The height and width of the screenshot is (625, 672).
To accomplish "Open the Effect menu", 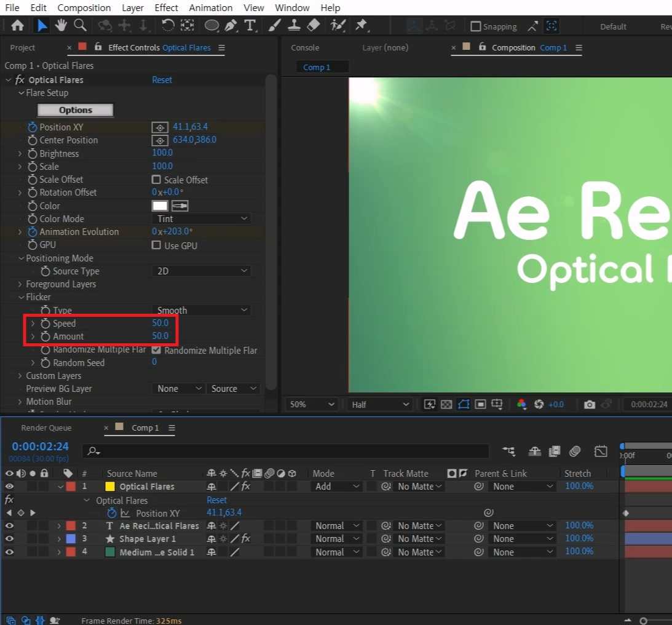I will [166, 8].
